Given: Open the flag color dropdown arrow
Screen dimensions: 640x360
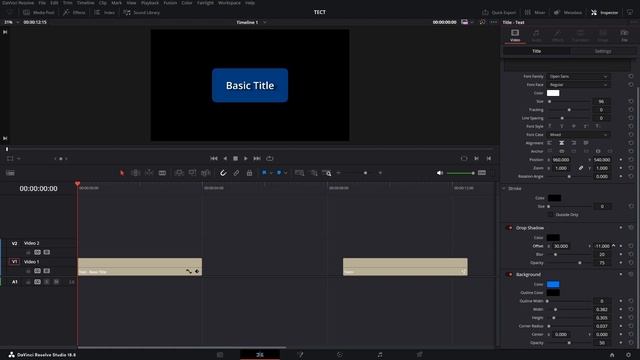Looking at the screenshot, I should pos(271,173).
